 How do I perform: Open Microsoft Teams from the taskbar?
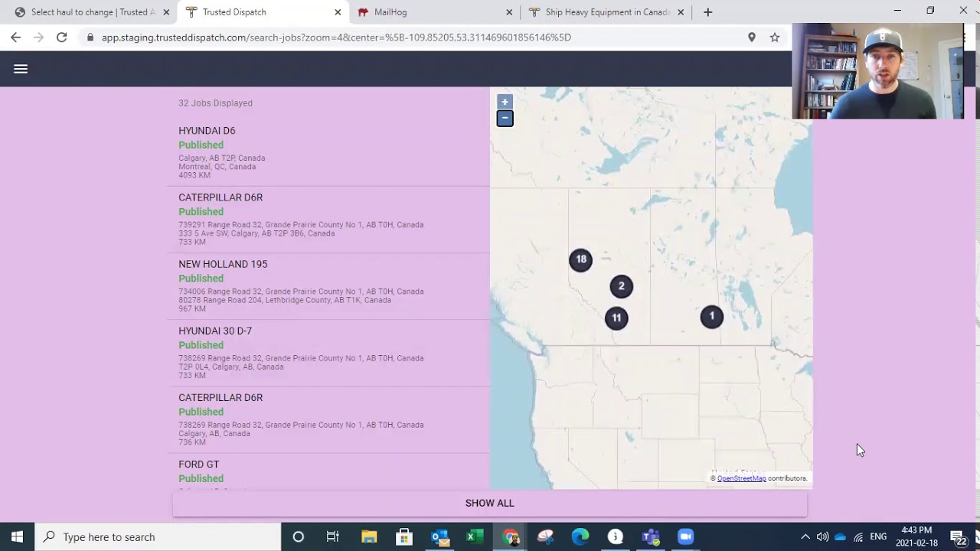click(x=651, y=537)
